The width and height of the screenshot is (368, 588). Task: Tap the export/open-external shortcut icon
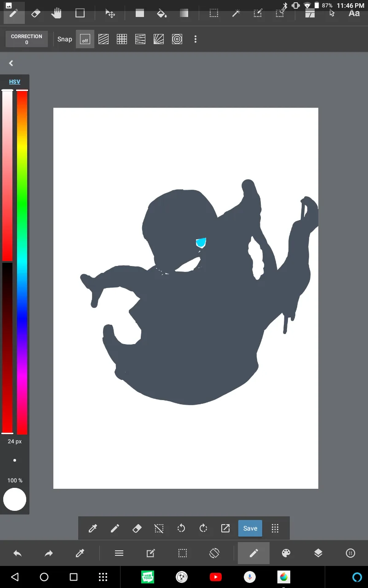[x=225, y=528]
